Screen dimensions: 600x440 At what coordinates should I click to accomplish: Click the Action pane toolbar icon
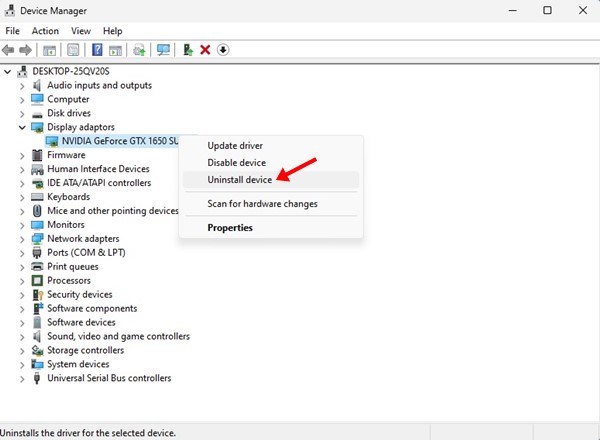[115, 50]
